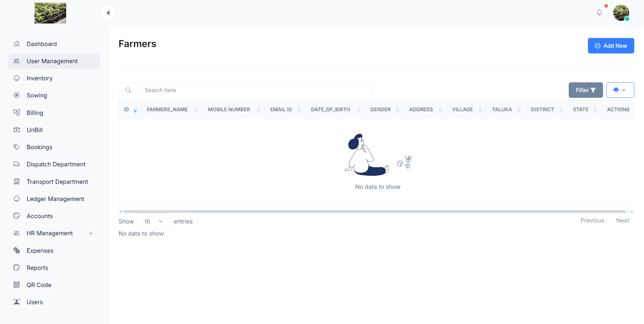The image size is (644, 324).
Task: Click the search magnifier icon
Action: [128, 90]
